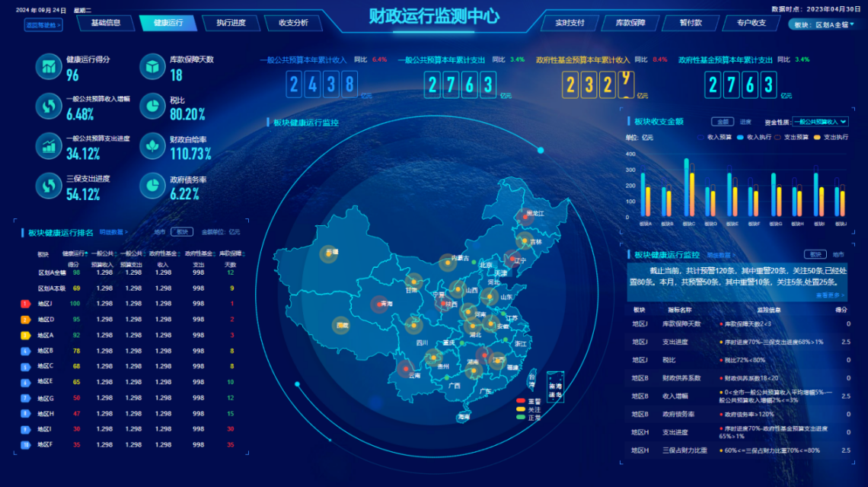This screenshot has width=868, height=487.
Task: Click the 新疆 marker on the map
Action: pyautogui.click(x=329, y=254)
